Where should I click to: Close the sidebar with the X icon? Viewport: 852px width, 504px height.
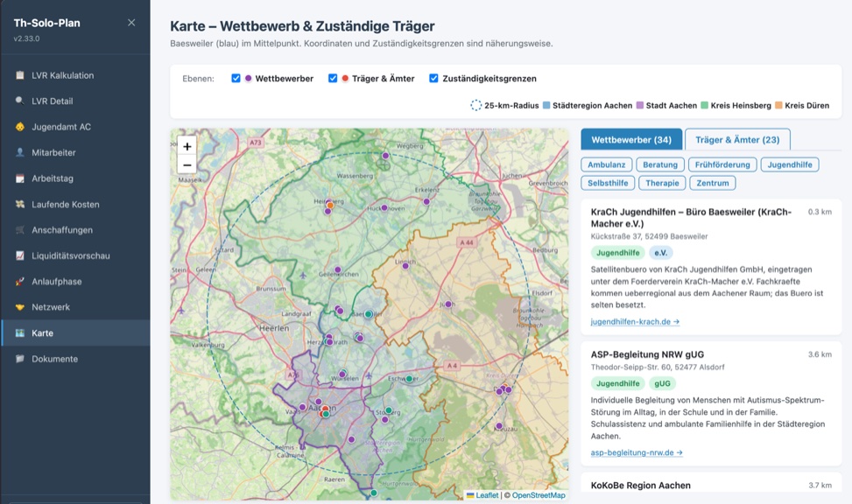[131, 23]
